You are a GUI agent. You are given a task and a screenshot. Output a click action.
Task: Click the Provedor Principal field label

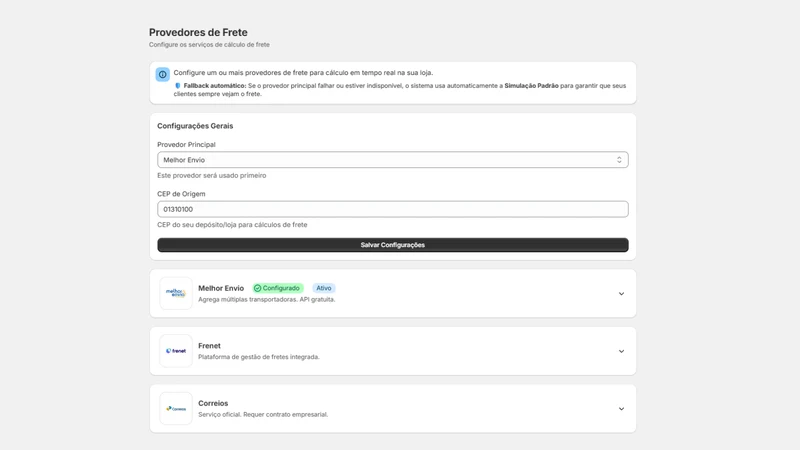click(186, 145)
